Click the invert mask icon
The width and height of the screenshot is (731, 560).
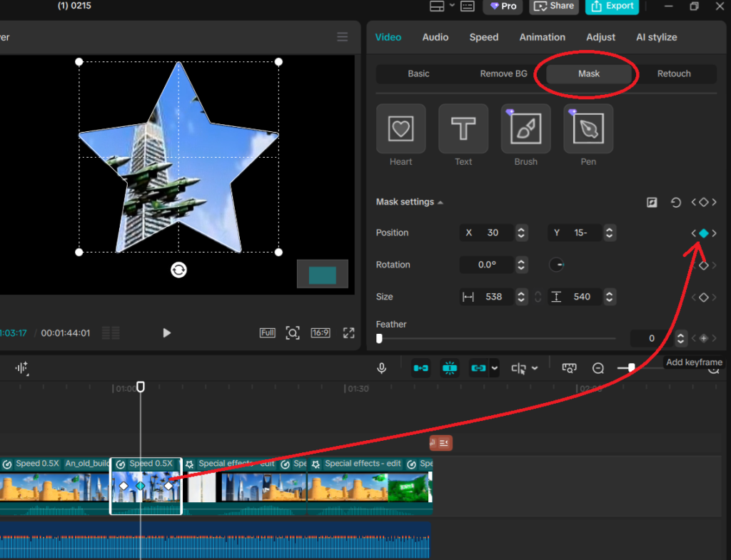[x=652, y=203]
